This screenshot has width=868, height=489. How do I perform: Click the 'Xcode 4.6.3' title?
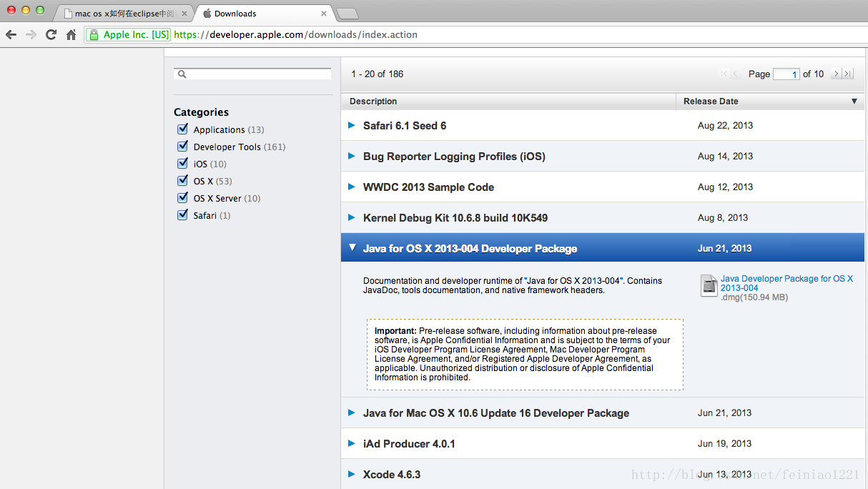pos(392,474)
